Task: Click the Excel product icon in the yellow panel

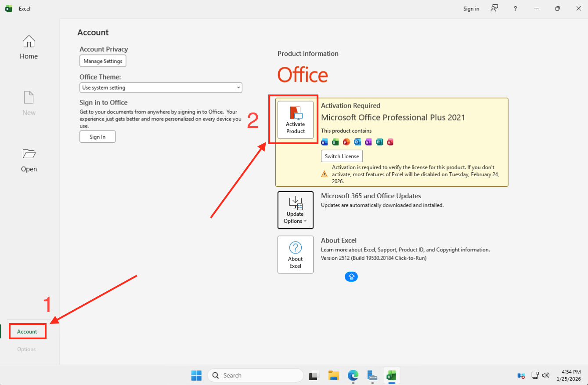Action: pos(335,142)
